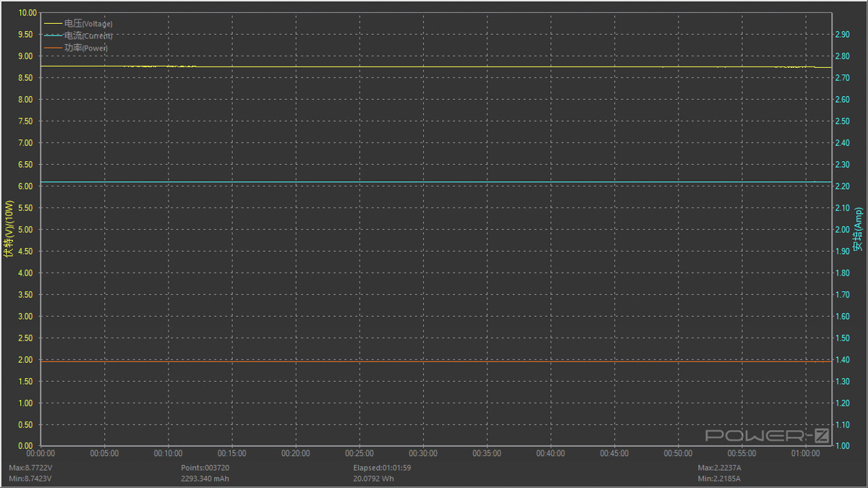
Task: Click the yellow Voltage legend line swatch
Action: coord(54,24)
